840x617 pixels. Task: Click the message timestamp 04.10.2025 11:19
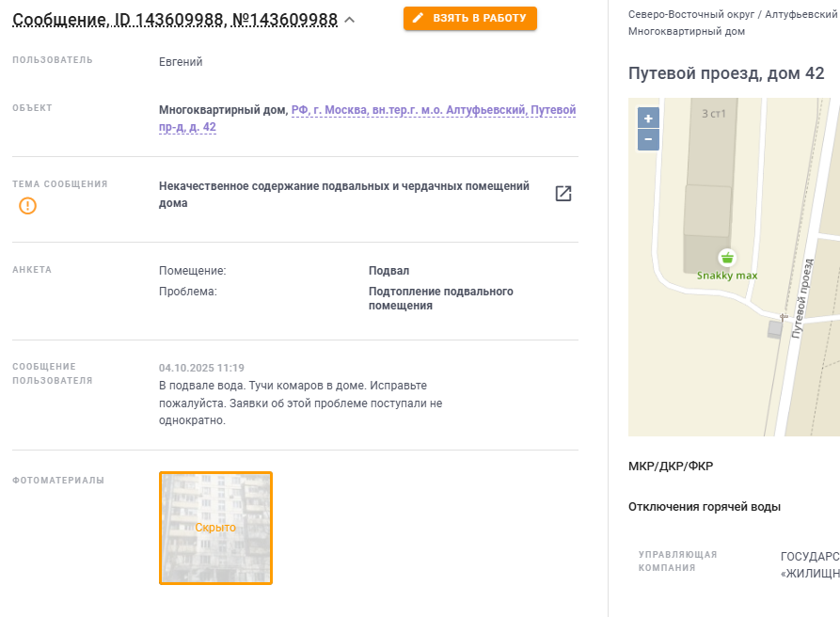[x=201, y=368]
